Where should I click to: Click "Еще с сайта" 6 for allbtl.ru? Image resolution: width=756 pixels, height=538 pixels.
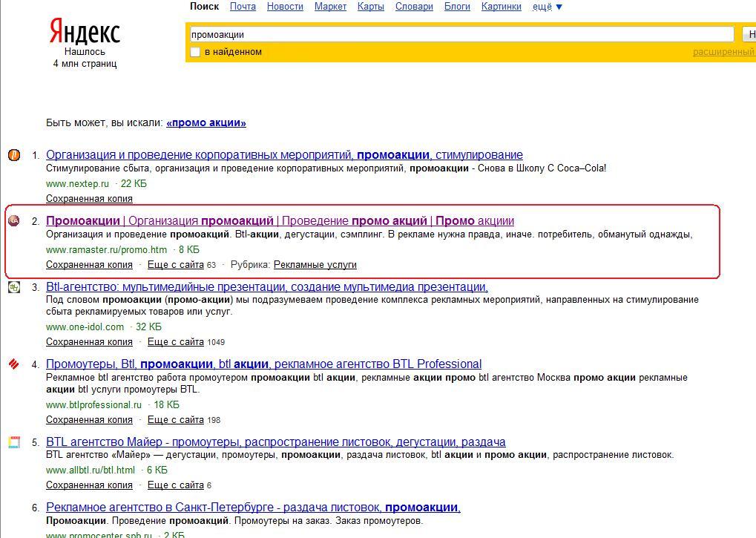point(176,485)
